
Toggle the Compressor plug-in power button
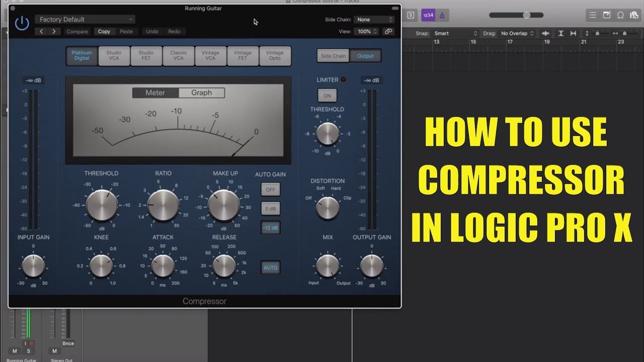tap(22, 23)
